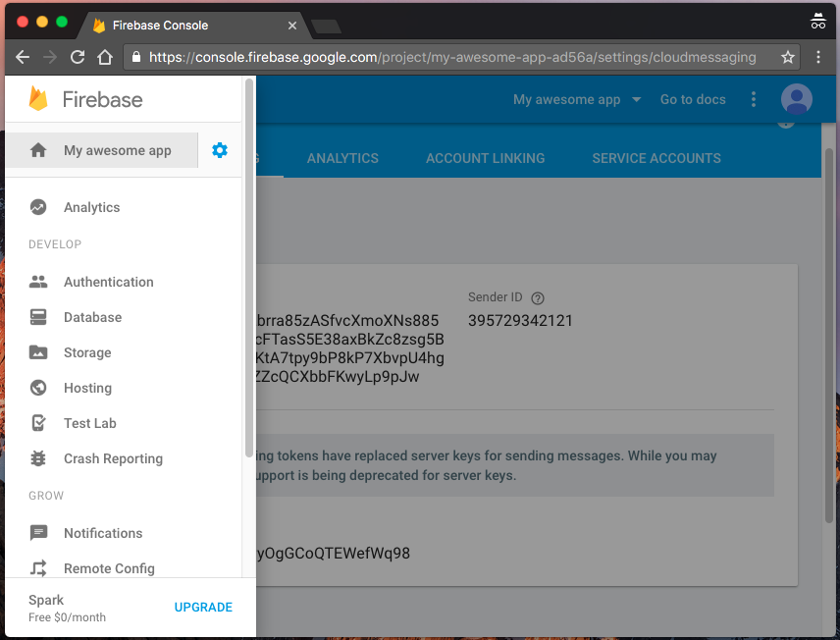Screen dimensions: 840x640
Task: Click the server key line ending KwyLp9pJw
Action: (338, 377)
